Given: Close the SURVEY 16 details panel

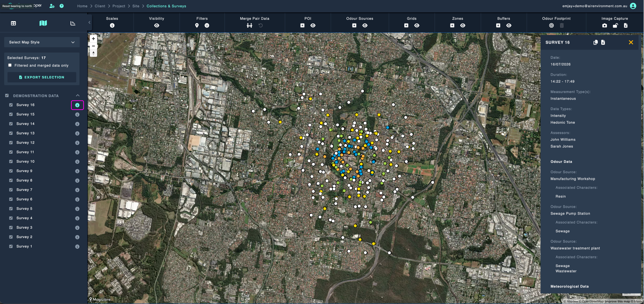Looking at the screenshot, I should click(631, 42).
